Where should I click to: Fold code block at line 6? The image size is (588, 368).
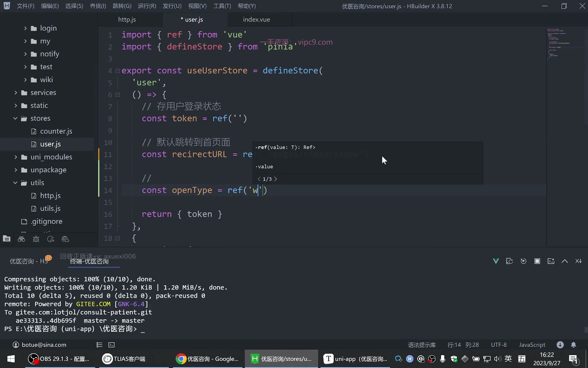tap(117, 95)
